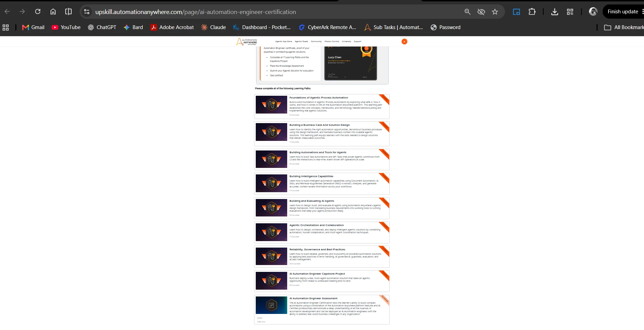Click Building a Business Case thumbnail image
644x330 pixels.
(x=271, y=132)
